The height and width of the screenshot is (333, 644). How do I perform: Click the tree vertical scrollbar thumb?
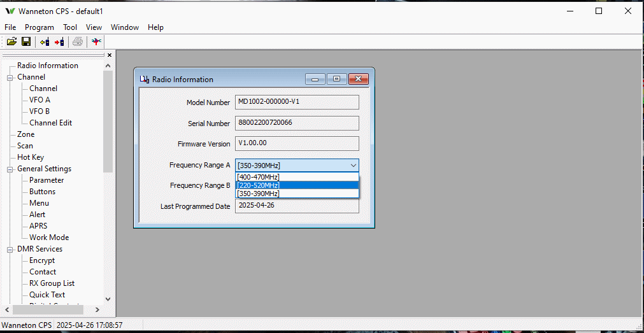click(108, 121)
